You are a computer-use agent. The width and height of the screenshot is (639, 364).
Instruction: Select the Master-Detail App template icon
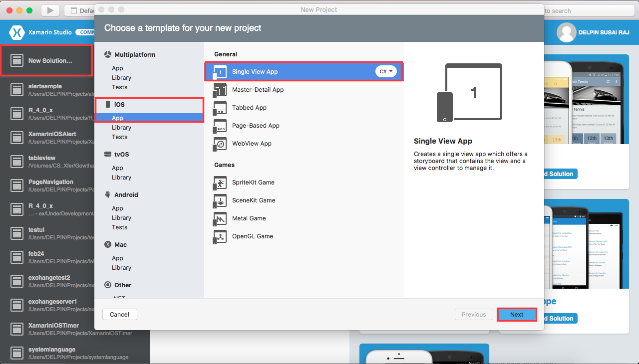coord(220,90)
